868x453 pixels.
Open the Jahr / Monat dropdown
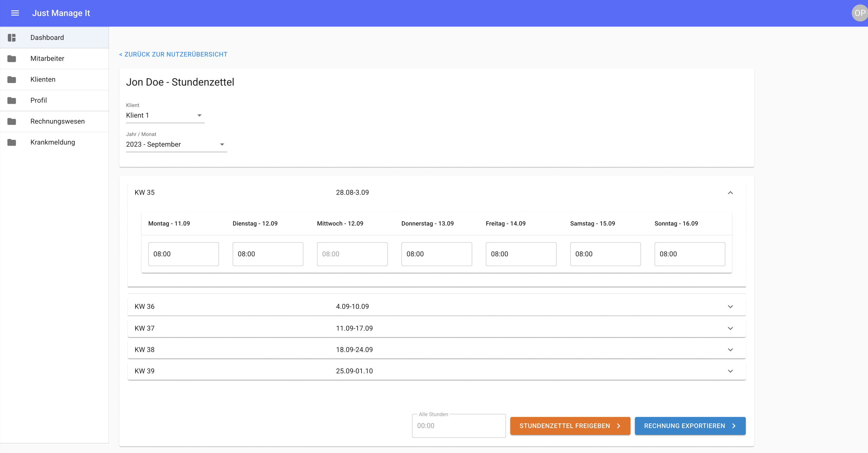click(x=176, y=144)
